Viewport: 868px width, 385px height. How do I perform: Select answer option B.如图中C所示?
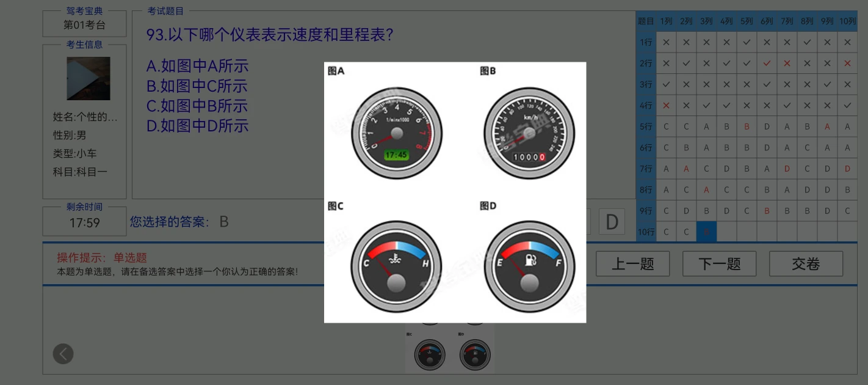[x=197, y=86]
